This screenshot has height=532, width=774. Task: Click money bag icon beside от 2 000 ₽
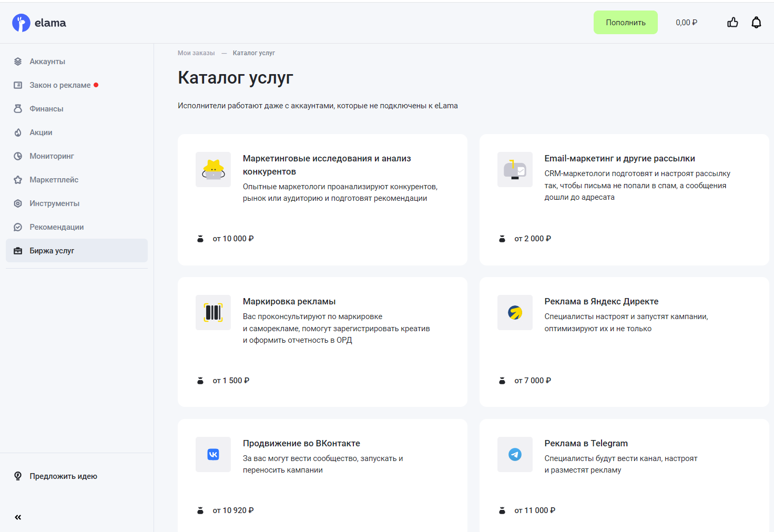pyautogui.click(x=502, y=239)
